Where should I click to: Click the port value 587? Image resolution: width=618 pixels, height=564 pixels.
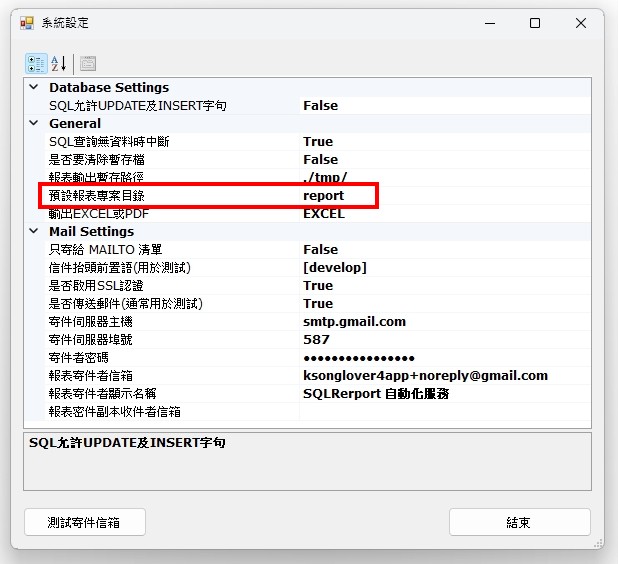pyautogui.click(x=315, y=340)
